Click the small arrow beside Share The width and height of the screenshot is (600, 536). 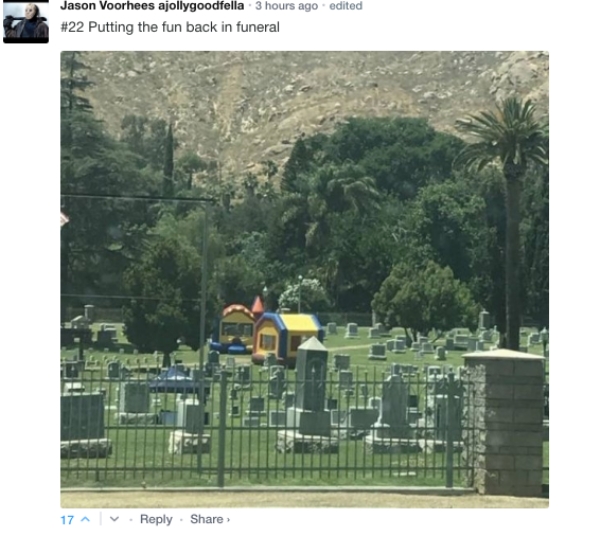click(x=228, y=520)
